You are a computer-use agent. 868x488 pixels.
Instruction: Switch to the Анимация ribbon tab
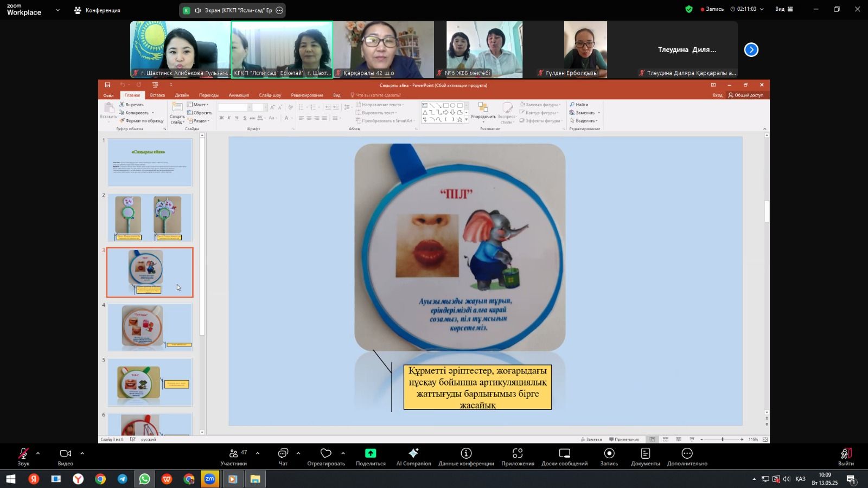tap(239, 95)
